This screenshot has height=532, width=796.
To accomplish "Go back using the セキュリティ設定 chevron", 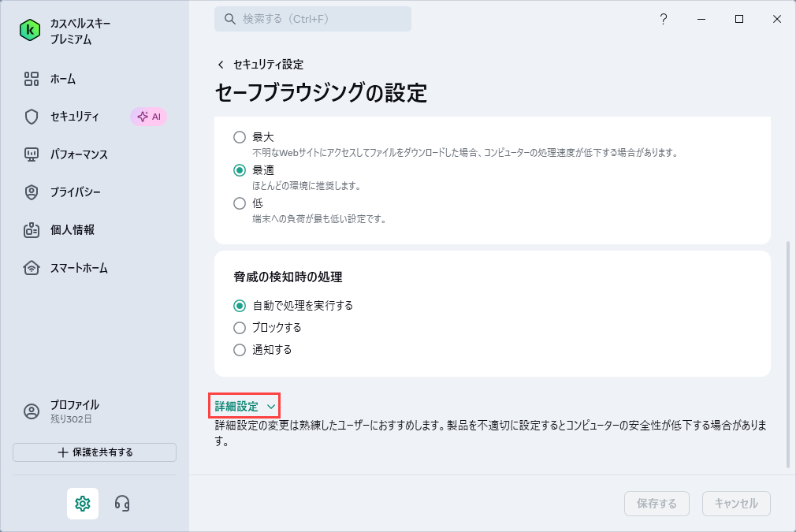I will click(221, 65).
